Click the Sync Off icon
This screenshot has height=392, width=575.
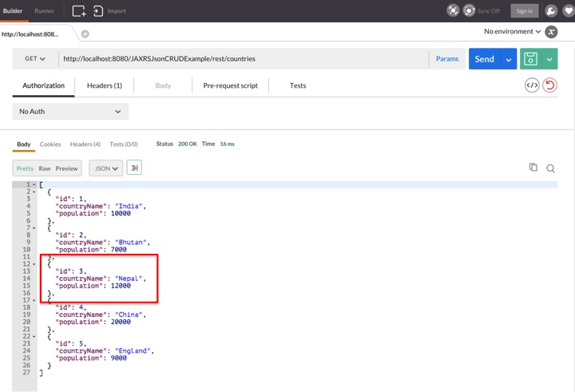pyautogui.click(x=469, y=10)
